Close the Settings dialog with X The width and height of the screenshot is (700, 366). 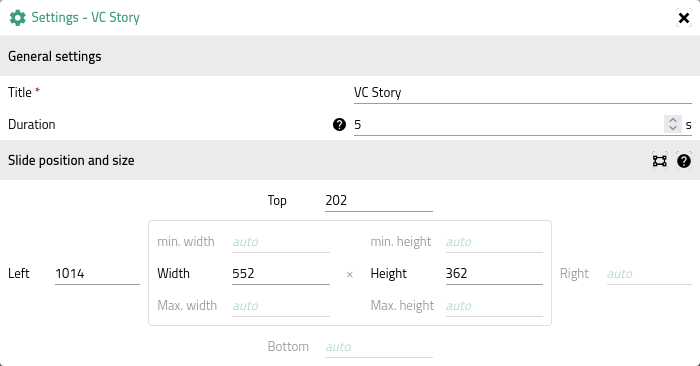tap(683, 18)
